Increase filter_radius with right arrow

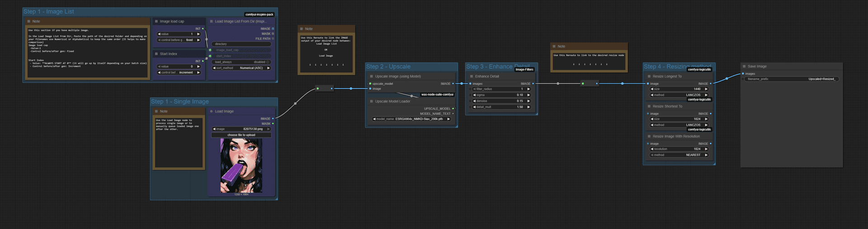point(528,89)
